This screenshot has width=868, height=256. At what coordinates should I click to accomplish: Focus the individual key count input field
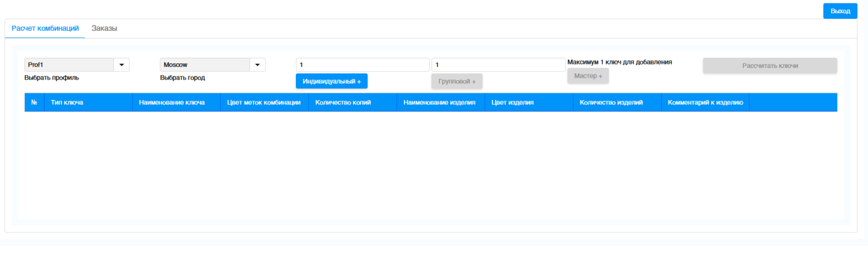(x=362, y=65)
